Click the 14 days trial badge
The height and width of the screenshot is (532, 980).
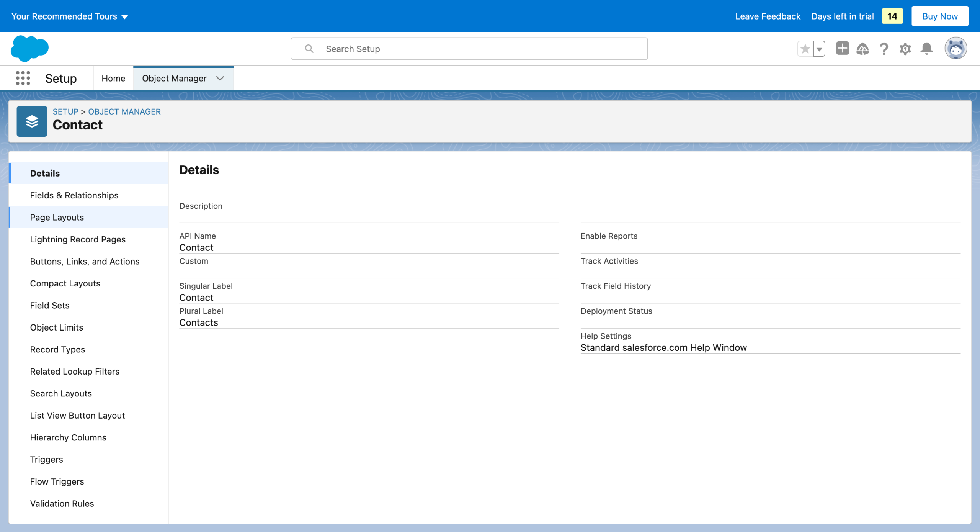pyautogui.click(x=892, y=16)
